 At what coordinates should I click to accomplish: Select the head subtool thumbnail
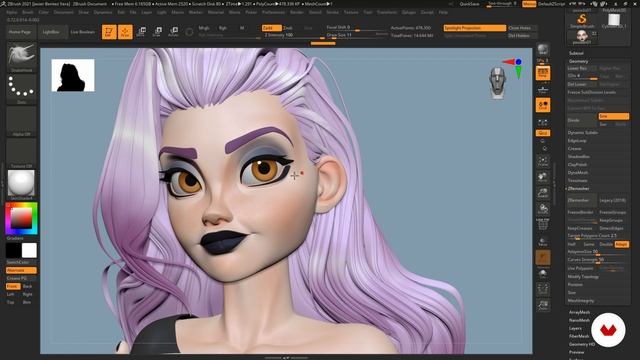point(582,37)
